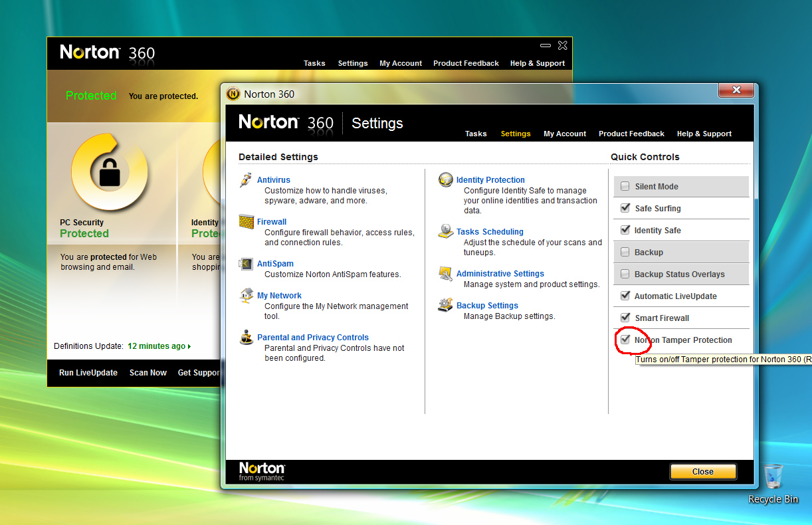
Task: Click Help & Support in main Norton window
Action: click(x=538, y=63)
